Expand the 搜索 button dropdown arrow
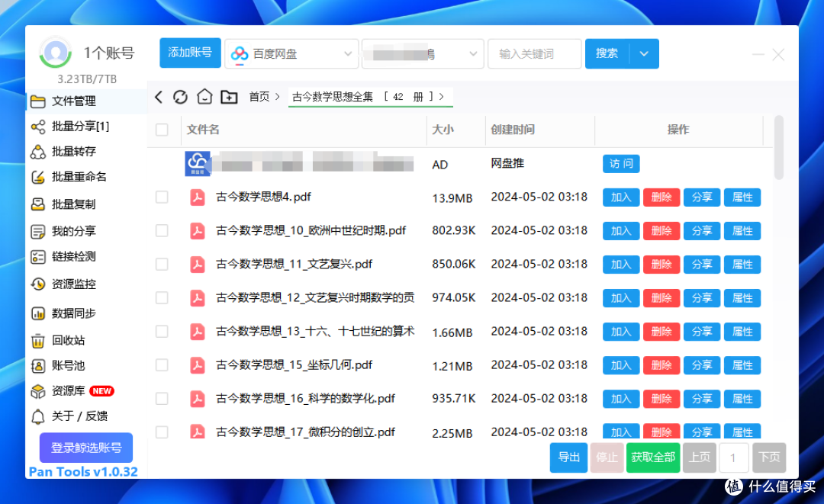The width and height of the screenshot is (824, 504). (644, 53)
